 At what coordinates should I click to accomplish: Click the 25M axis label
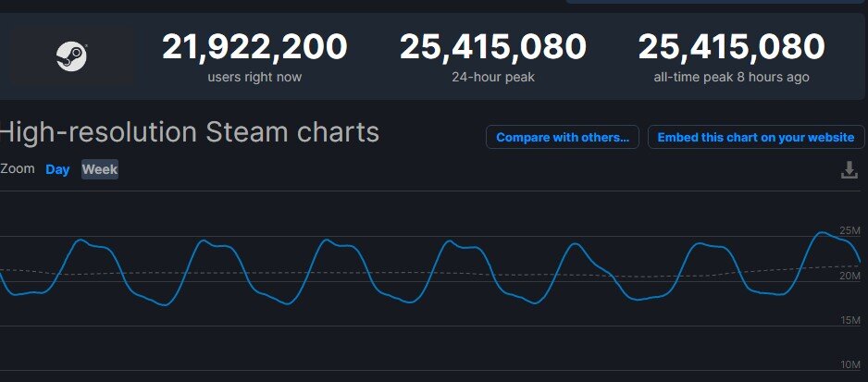850,230
